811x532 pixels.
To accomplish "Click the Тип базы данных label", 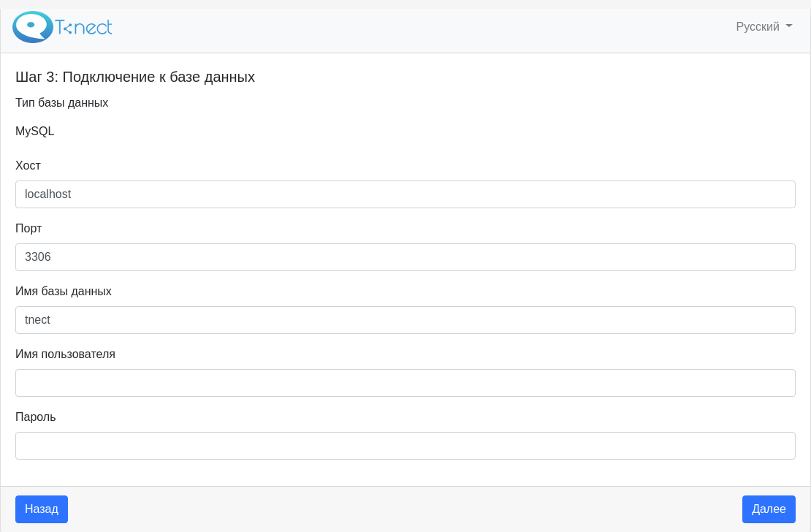I will coord(61,102).
